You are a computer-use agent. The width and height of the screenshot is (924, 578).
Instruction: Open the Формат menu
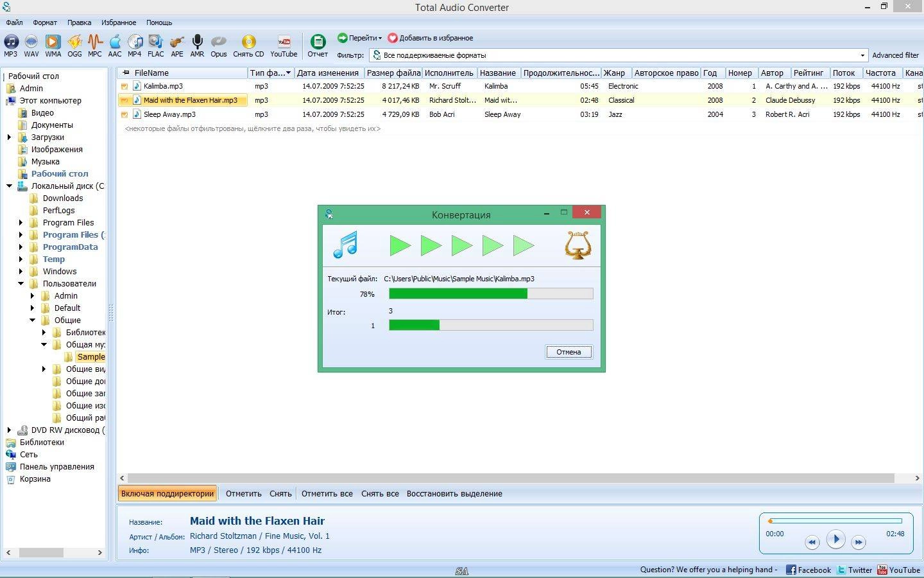pyautogui.click(x=45, y=22)
